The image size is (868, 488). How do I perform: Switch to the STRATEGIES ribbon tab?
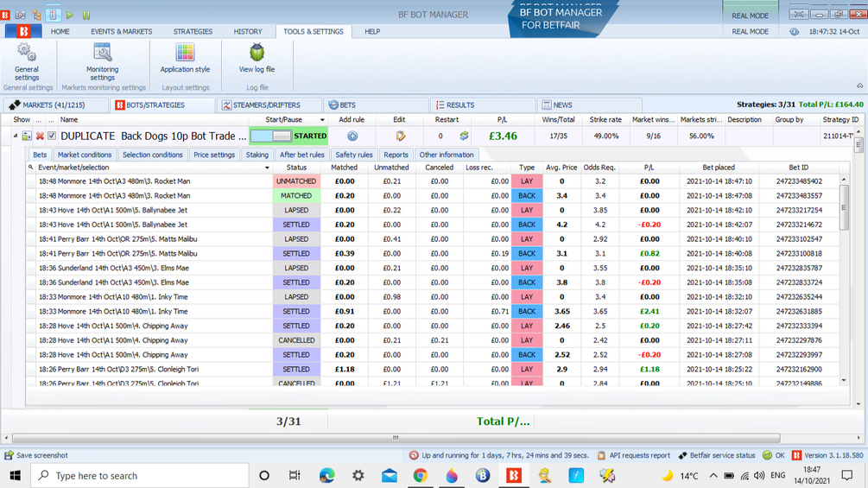coord(193,32)
